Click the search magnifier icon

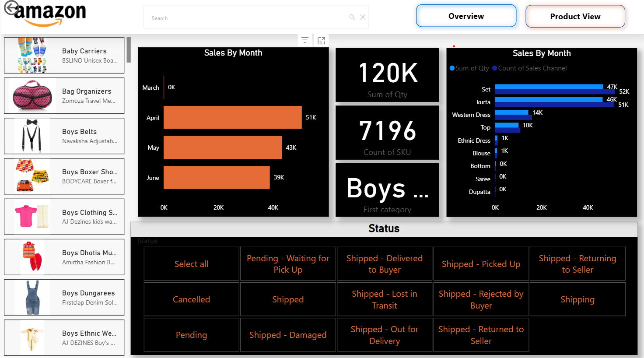(352, 17)
